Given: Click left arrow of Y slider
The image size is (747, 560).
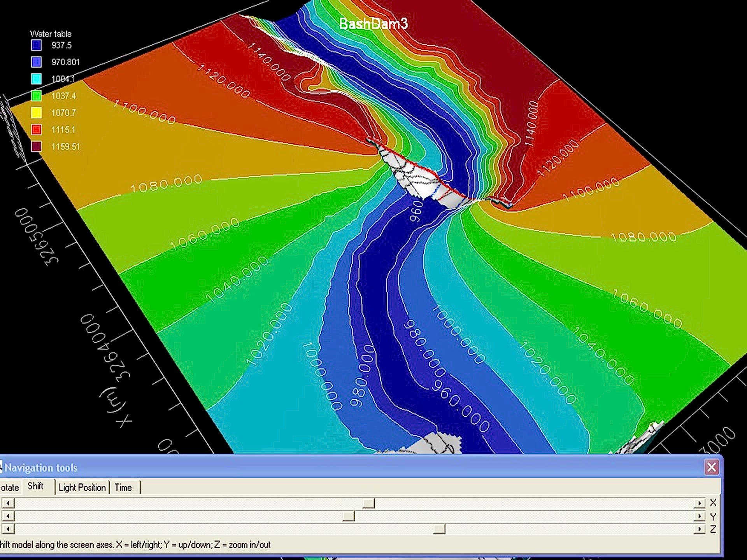Looking at the screenshot, I should tap(8, 516).
